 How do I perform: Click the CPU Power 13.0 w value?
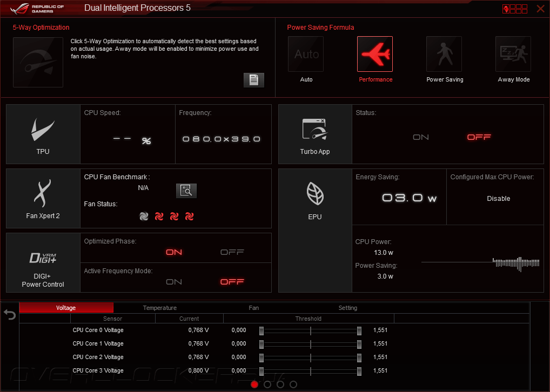tap(384, 253)
